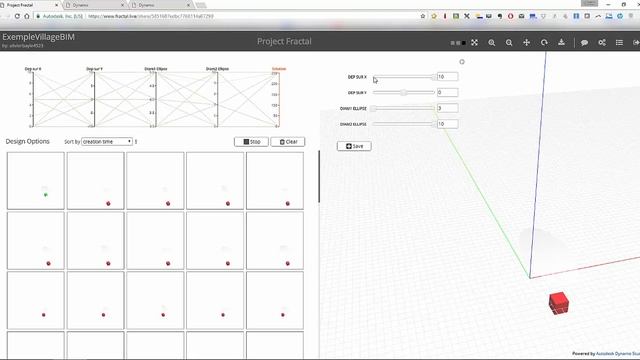Open the list menu icon in header
The image size is (640, 360).
tap(619, 42)
